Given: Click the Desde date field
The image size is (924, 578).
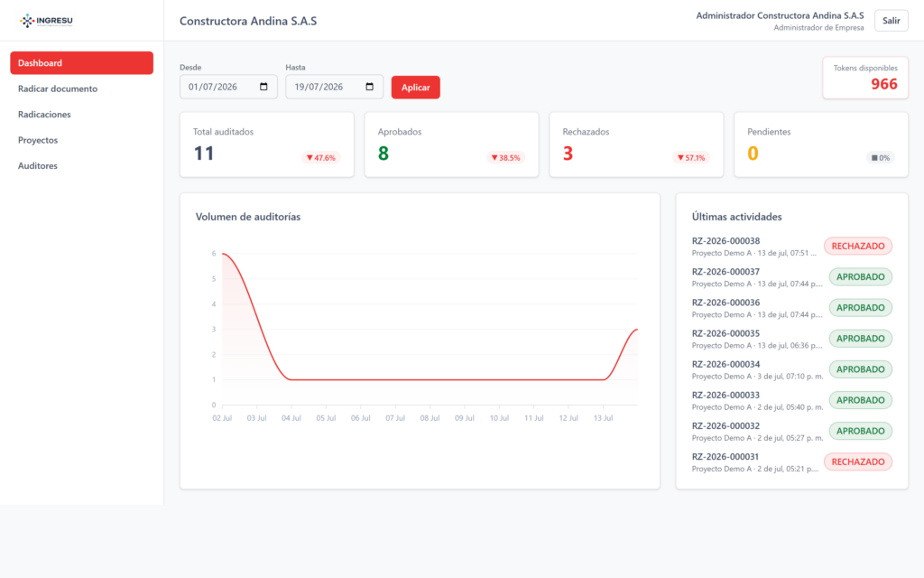Looking at the screenshot, I should pos(228,87).
